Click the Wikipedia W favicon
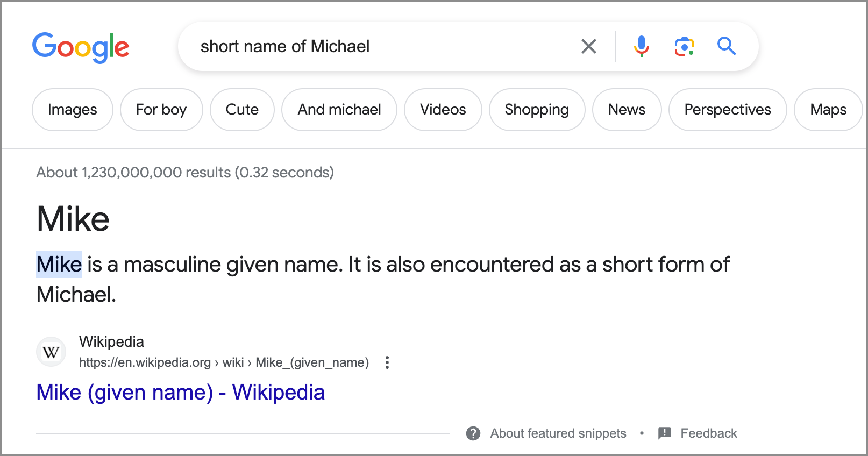The height and width of the screenshot is (456, 868). point(51,352)
